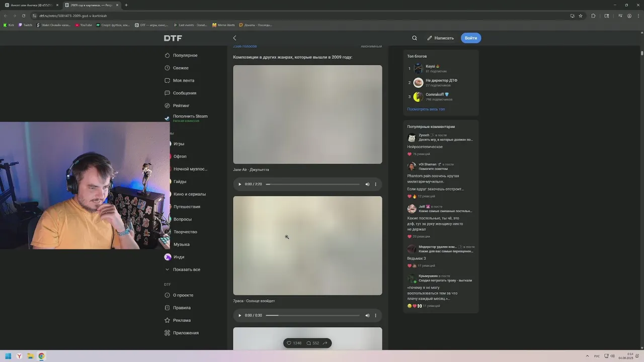Screen dimensions: 644x362
Task: Bookmark this page with the star
Action: (x=581, y=16)
